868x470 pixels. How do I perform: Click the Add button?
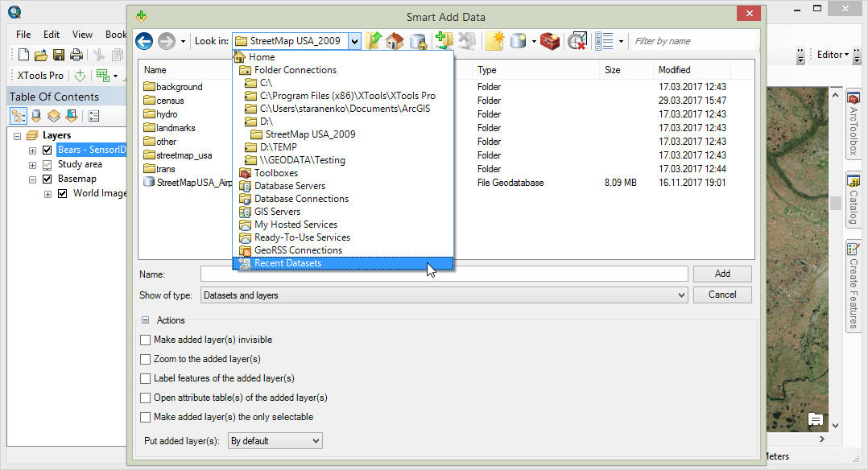(x=722, y=274)
